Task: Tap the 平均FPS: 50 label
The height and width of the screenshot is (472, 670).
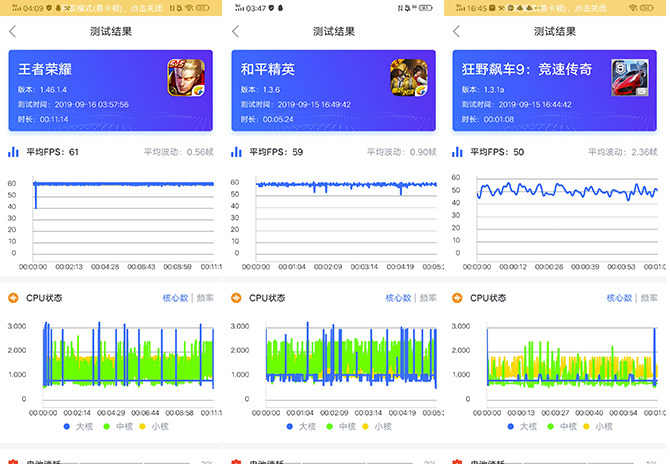Action: 497,152
